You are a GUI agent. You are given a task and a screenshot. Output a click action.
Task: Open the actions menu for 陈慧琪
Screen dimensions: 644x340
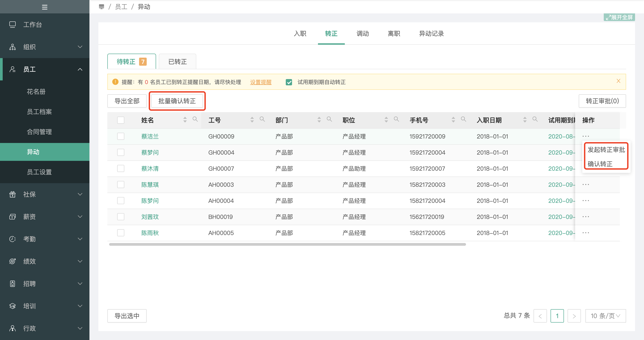(x=585, y=185)
